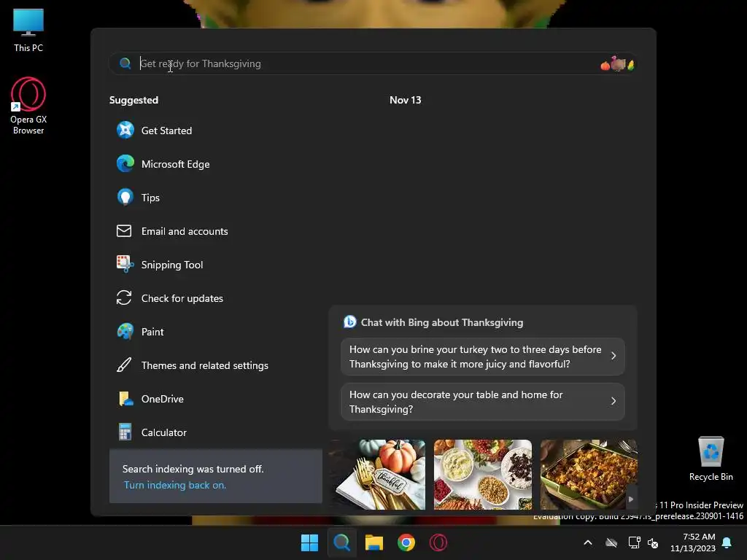Expand the hidden system tray icons chevron
This screenshot has width=747, height=560.
point(588,542)
